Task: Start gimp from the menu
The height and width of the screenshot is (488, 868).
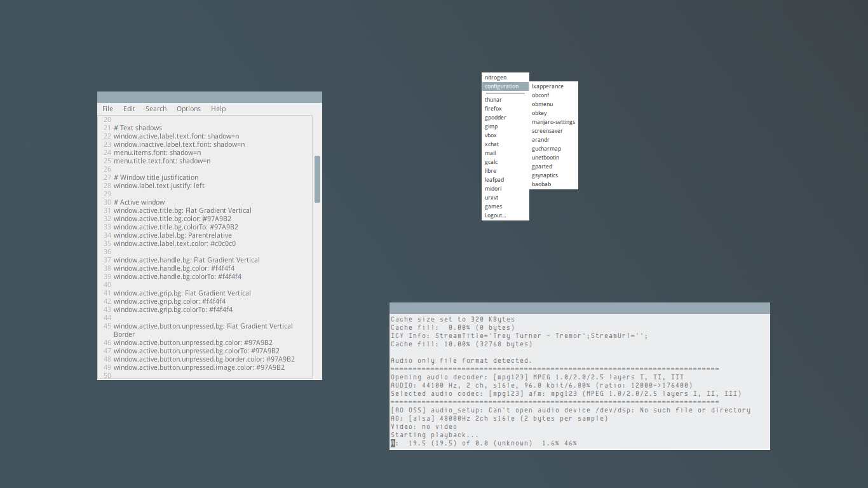Action: 505,126
